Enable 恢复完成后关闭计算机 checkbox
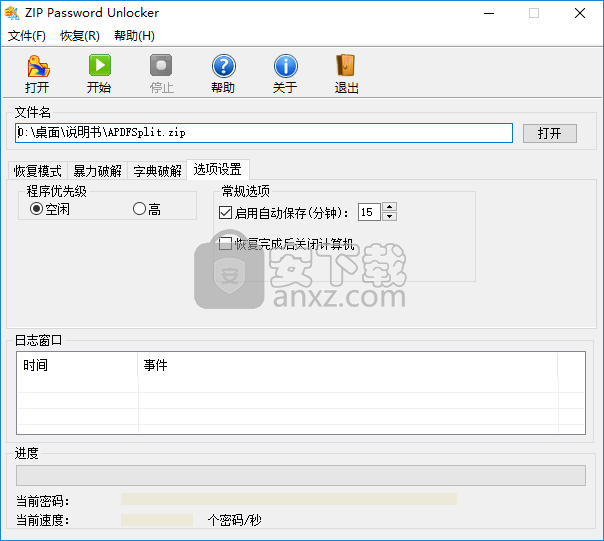The width and height of the screenshot is (604, 541). (225, 244)
